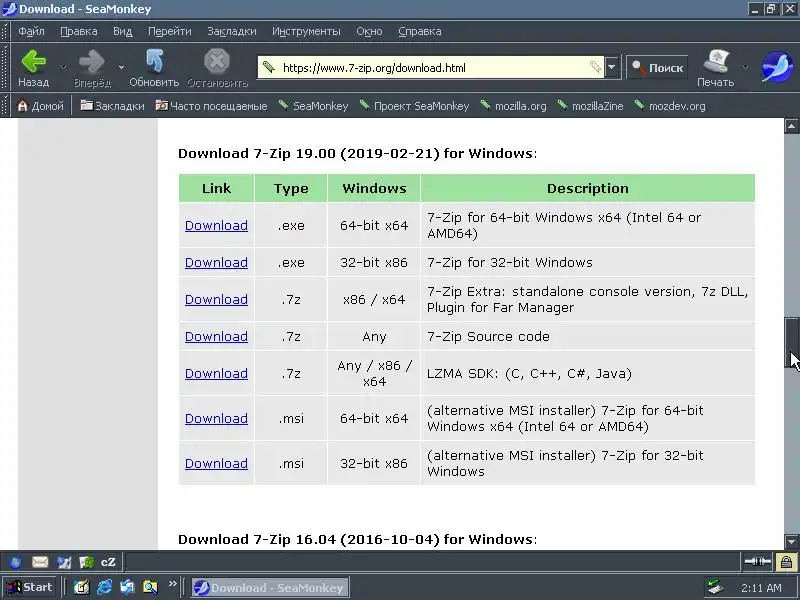Open the mozilla.org bookmark
Screen dimensions: 800x600
pos(513,106)
